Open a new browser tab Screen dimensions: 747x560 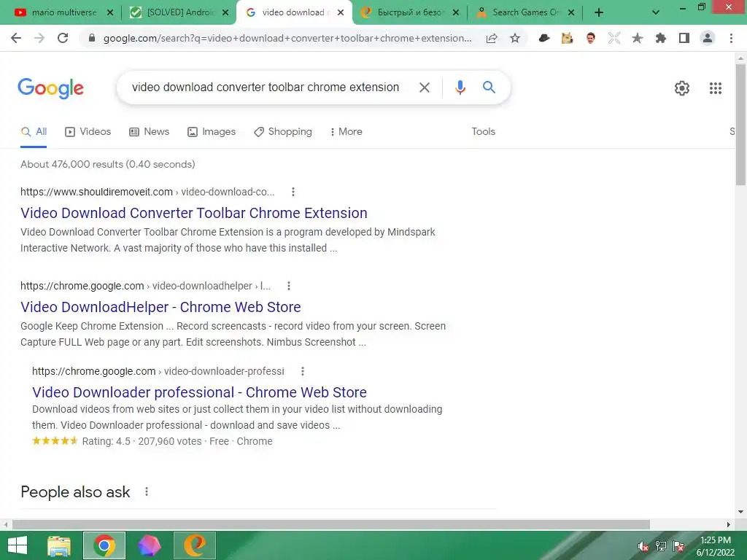[x=599, y=12]
